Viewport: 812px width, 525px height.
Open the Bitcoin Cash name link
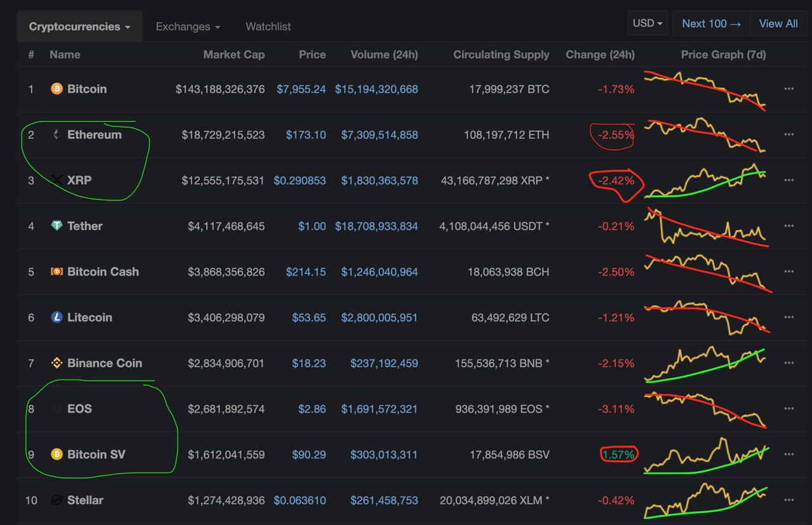(x=103, y=271)
